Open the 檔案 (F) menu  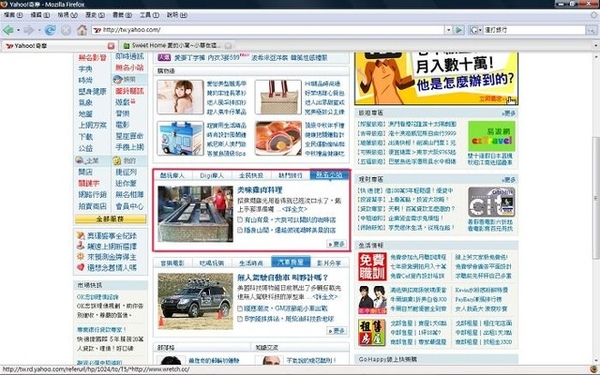click(13, 15)
